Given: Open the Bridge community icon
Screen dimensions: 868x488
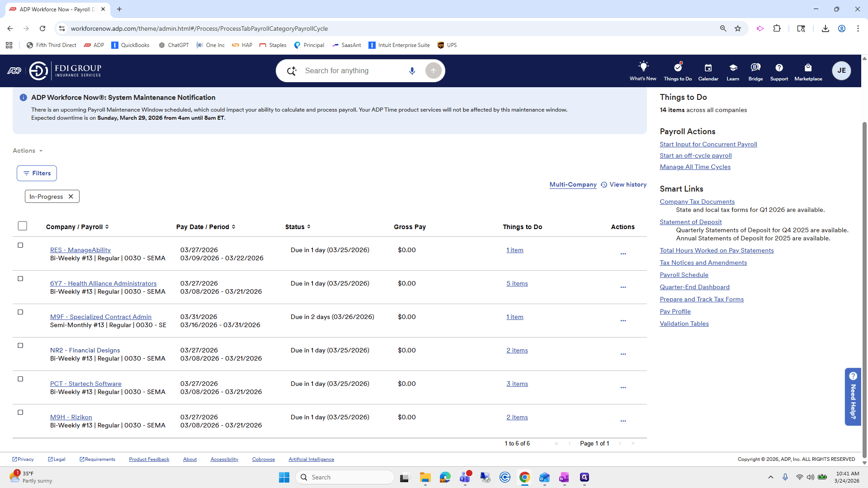Looking at the screenshot, I should [x=755, y=71].
